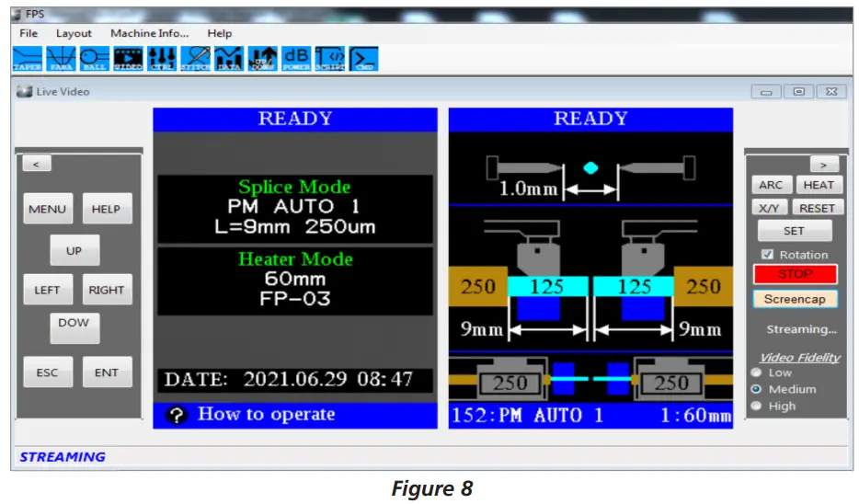
Task: Open the PARA toolbar icon
Action: (61, 59)
